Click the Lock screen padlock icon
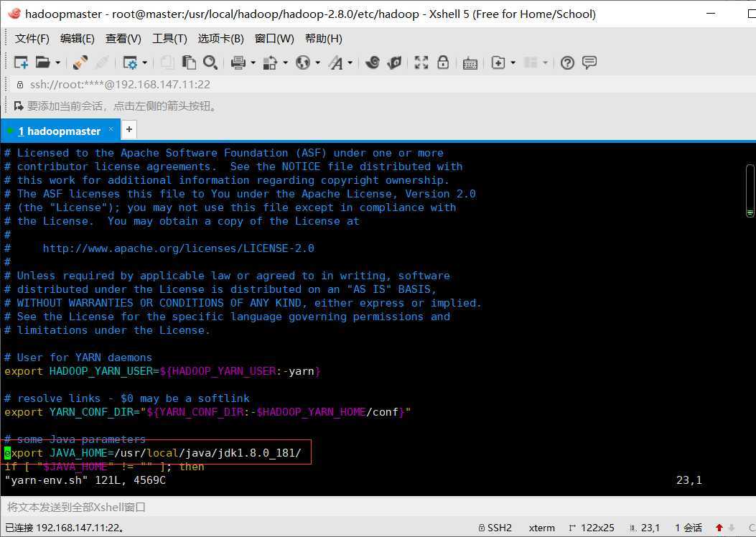 click(x=443, y=62)
